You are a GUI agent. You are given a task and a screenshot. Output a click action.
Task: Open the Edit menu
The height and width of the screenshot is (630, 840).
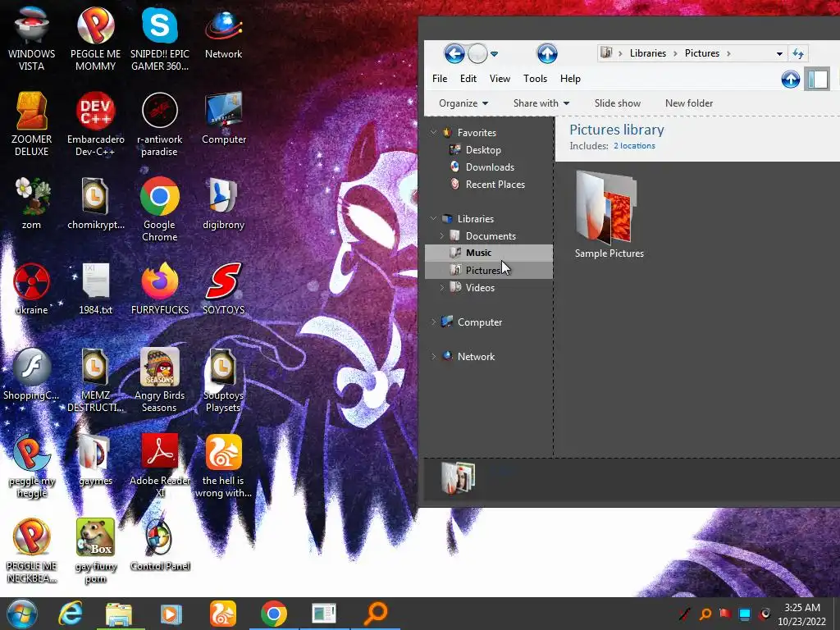[x=468, y=79]
